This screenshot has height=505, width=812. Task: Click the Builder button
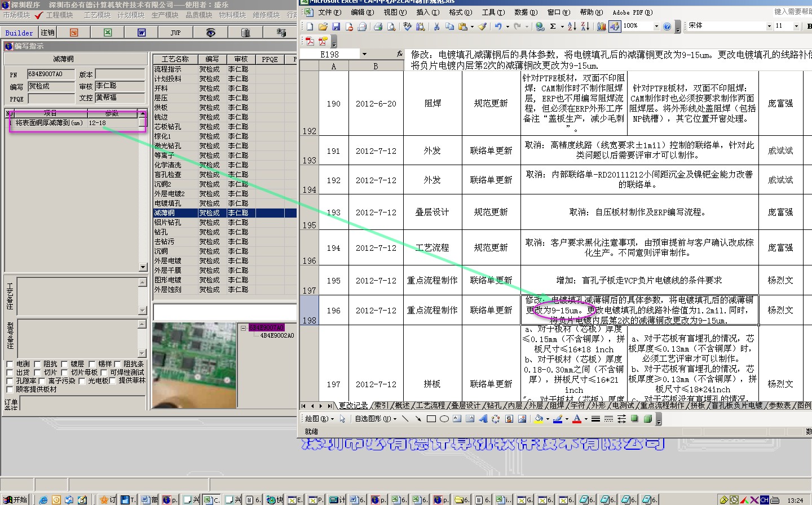(19, 33)
